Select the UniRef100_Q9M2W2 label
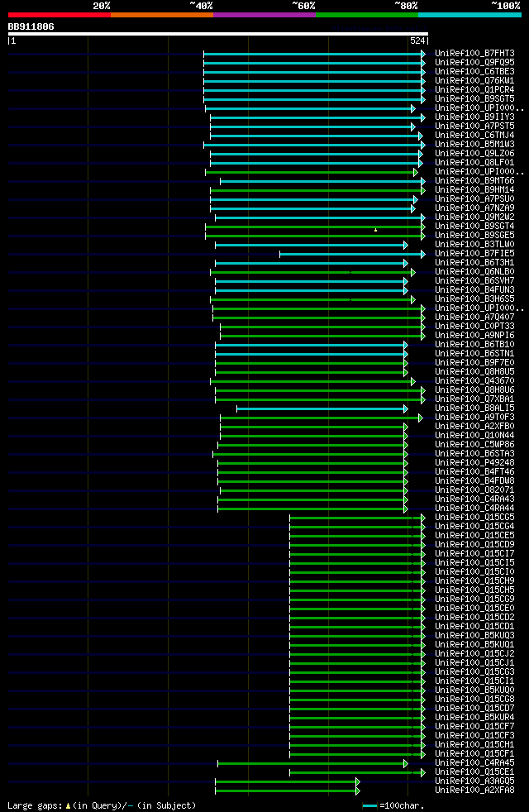The height and width of the screenshot is (812, 529). 474,217
